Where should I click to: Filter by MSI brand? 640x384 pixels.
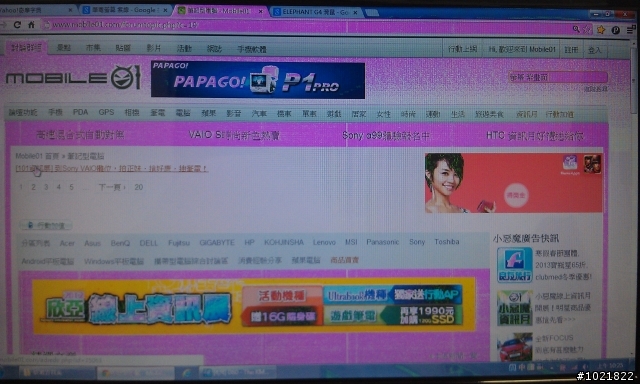click(x=351, y=242)
